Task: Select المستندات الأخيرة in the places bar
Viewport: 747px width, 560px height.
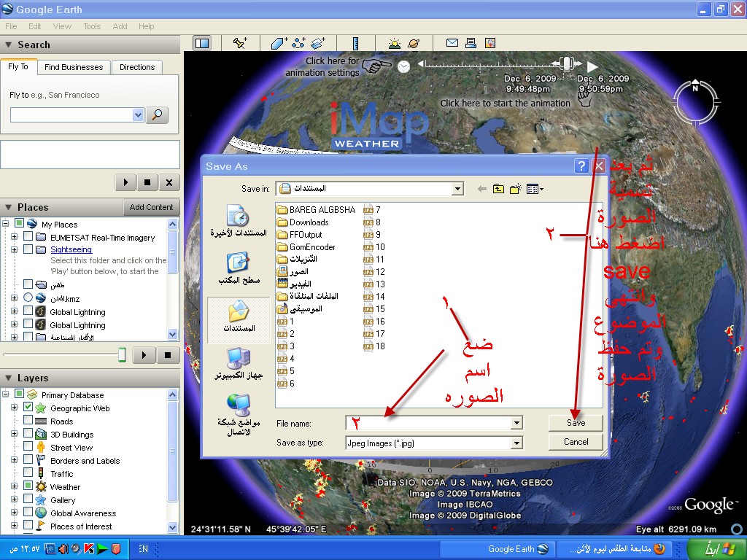Action: (239, 221)
